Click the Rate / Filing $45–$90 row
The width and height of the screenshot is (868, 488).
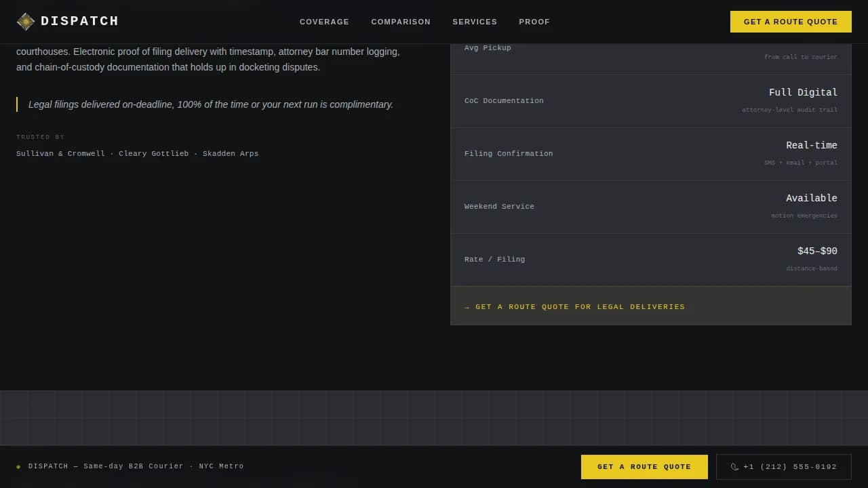pyautogui.click(x=650, y=260)
